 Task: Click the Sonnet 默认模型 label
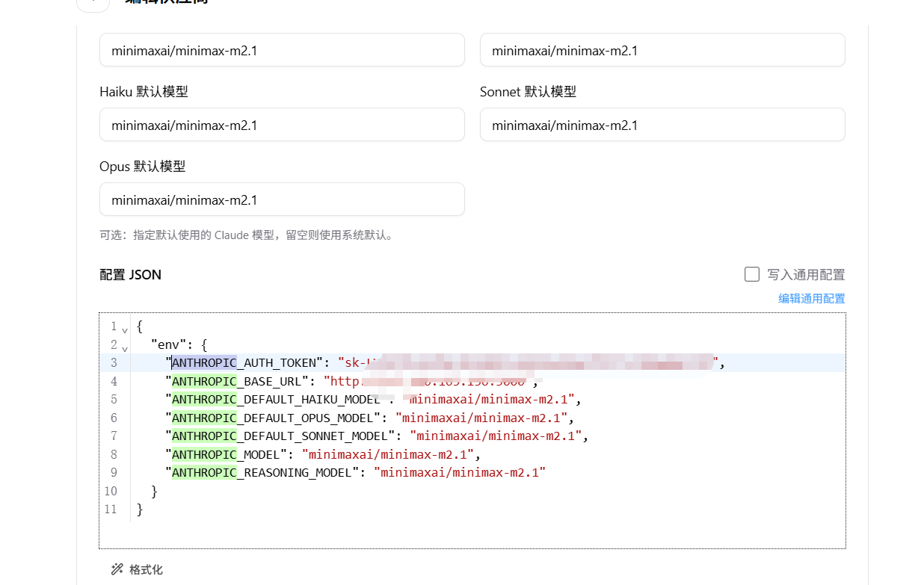coord(528,92)
